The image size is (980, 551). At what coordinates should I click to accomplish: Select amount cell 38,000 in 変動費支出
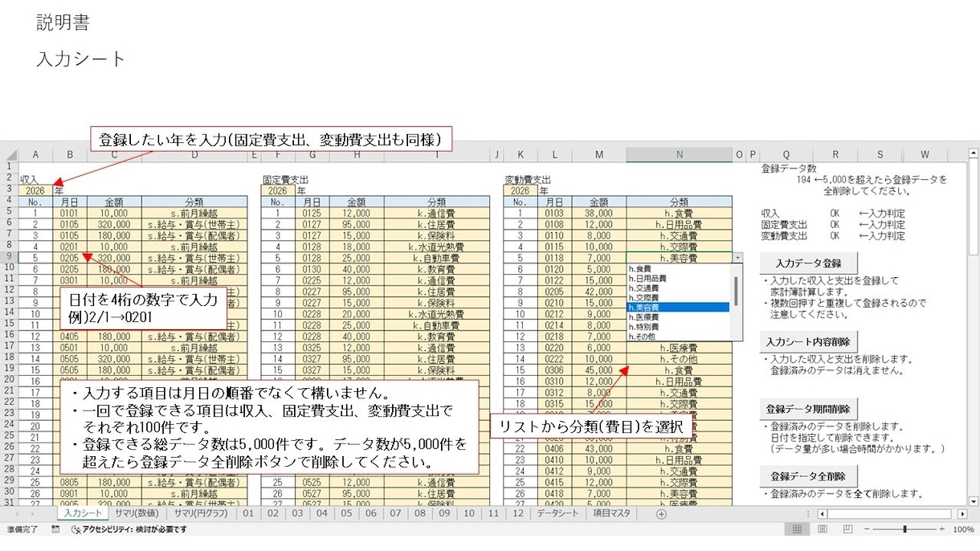598,214
